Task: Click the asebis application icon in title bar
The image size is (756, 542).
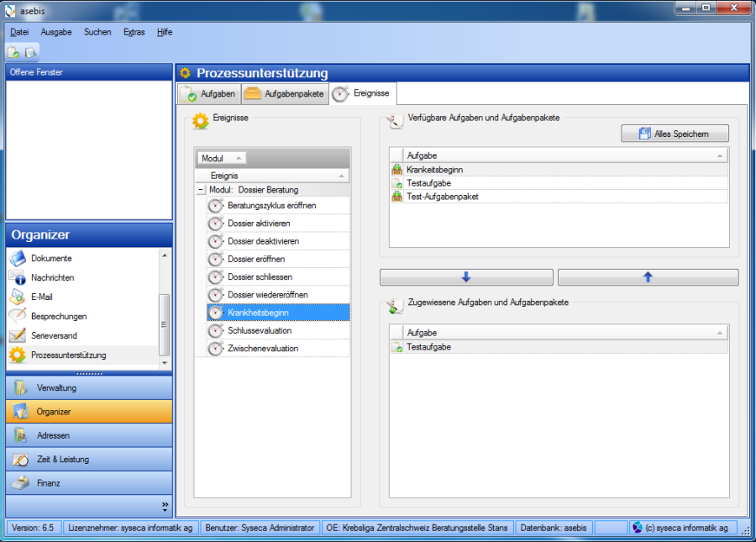Action: 9,10
